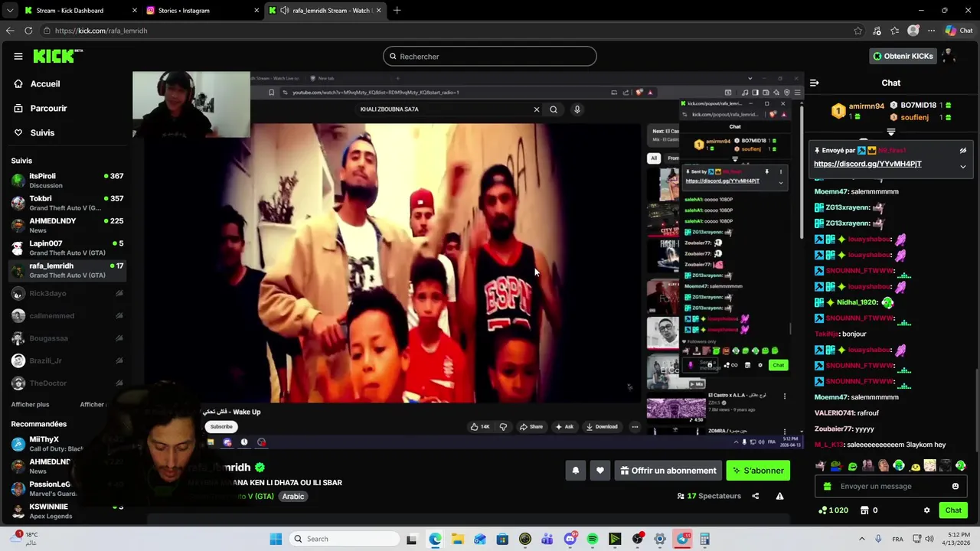Open Lapin007 followed channel

pyautogui.click(x=67, y=247)
